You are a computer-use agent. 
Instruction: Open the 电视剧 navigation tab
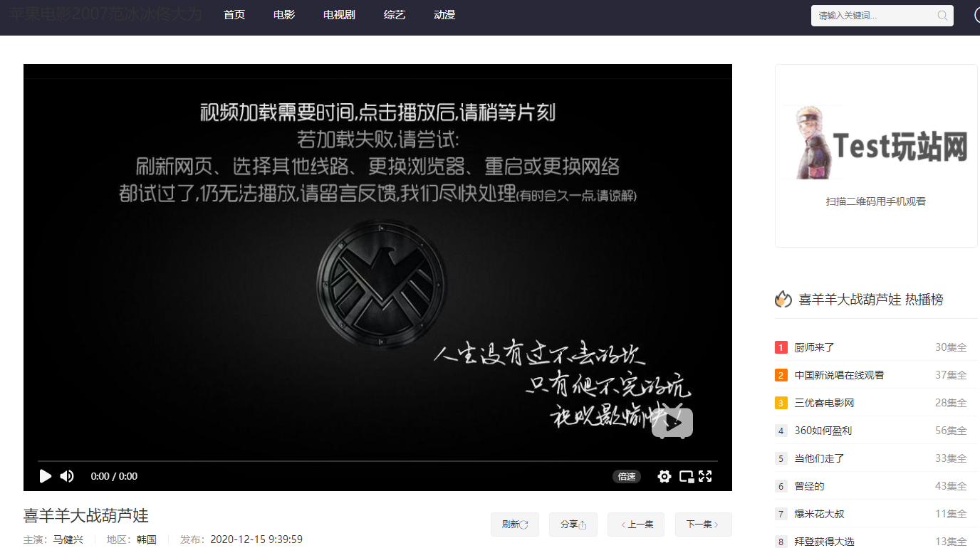pyautogui.click(x=339, y=15)
